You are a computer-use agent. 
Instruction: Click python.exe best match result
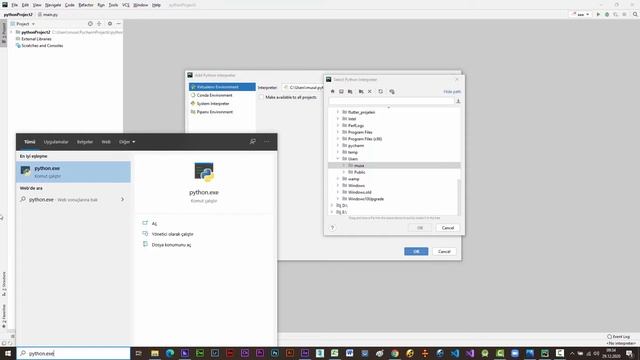coord(73,172)
